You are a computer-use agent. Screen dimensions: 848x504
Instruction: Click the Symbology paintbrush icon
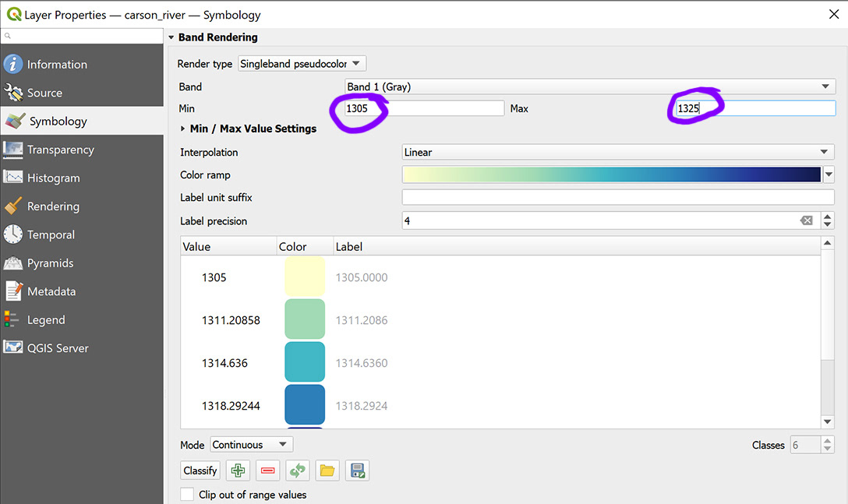(x=15, y=121)
